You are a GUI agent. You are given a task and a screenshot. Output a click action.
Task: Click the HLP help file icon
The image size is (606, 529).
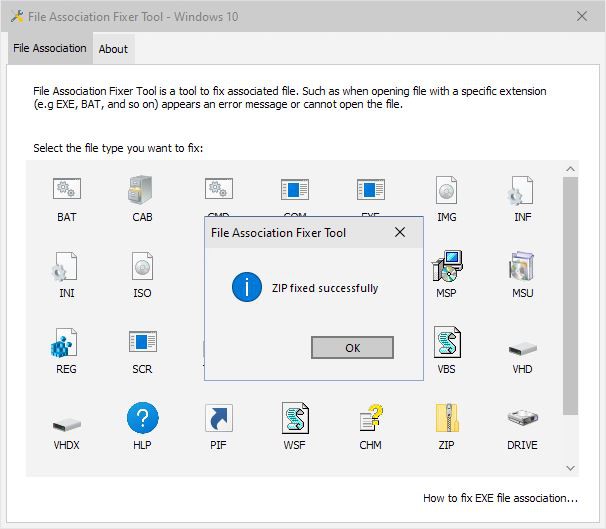coord(143,418)
